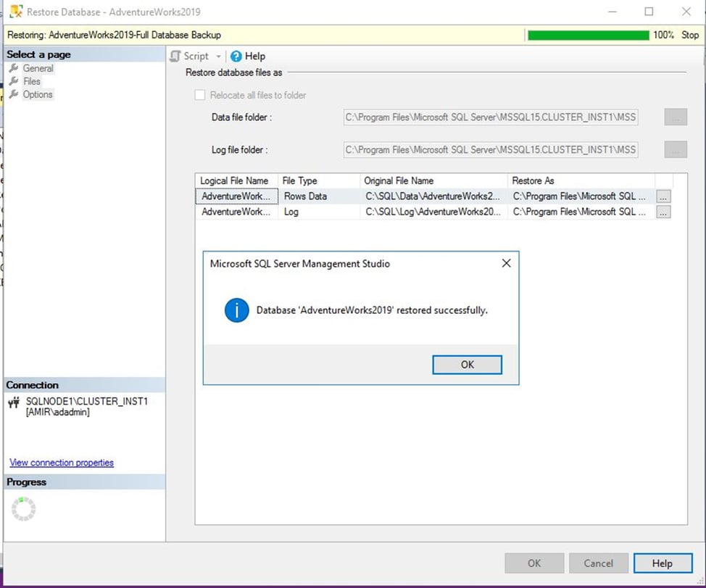This screenshot has width=706, height=588.
Task: Click the green 100% progress bar
Action: tap(589, 34)
